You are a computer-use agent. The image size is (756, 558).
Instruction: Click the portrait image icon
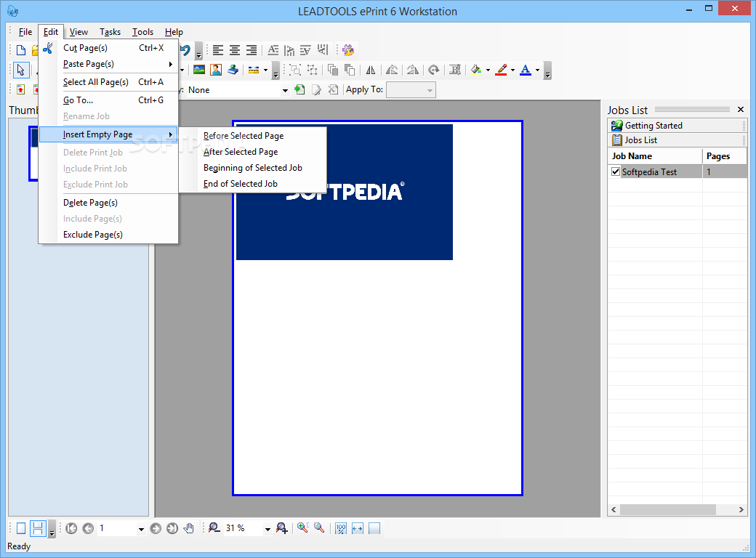(216, 70)
